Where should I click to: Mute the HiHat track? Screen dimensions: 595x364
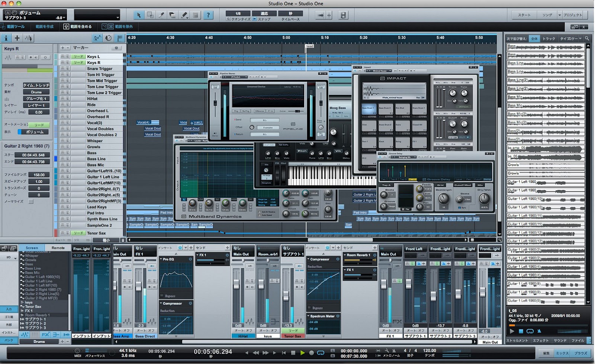point(62,99)
